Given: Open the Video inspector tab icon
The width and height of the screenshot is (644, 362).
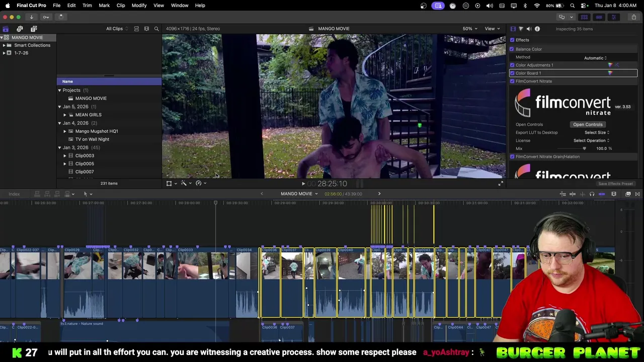Looking at the screenshot, I should [x=513, y=29].
